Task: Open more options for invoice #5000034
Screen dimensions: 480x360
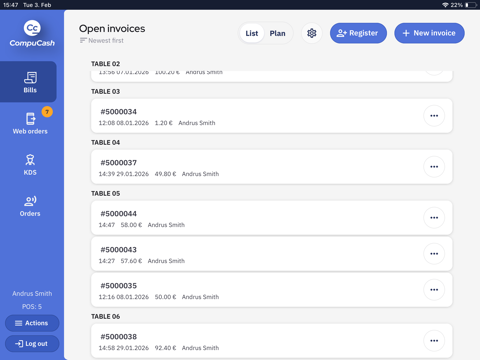Action: pos(434,116)
